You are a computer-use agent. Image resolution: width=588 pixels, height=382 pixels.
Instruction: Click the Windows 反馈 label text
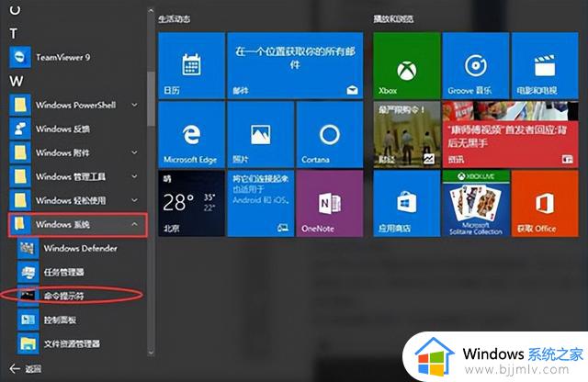(62, 129)
